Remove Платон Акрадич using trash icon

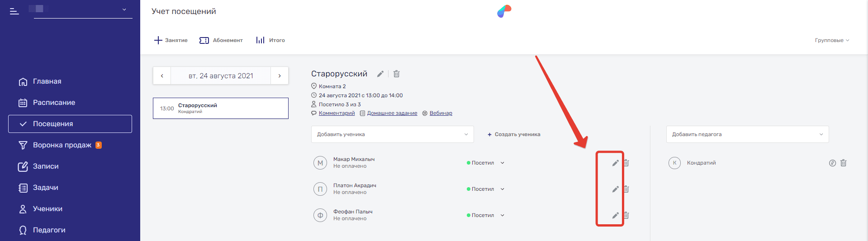(626, 189)
